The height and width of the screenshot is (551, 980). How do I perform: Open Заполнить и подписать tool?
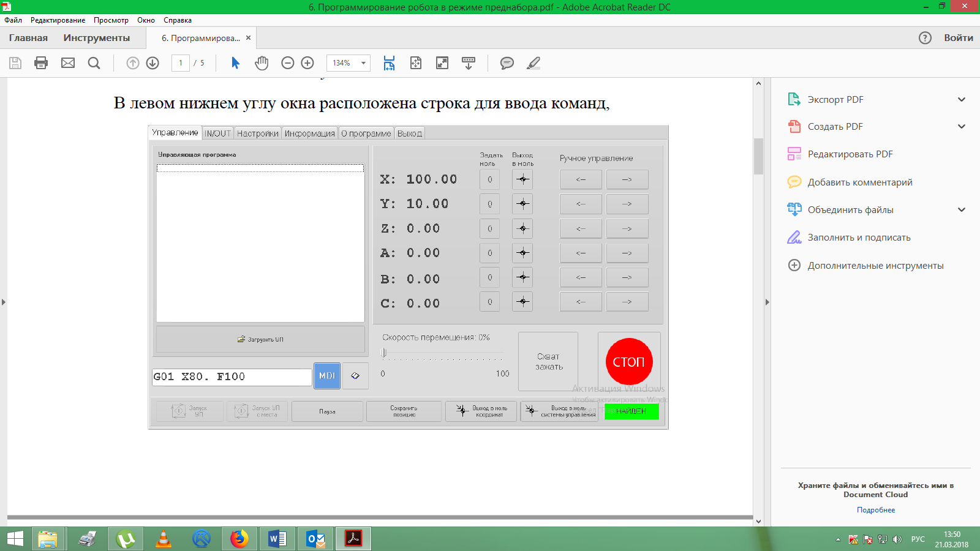849,238
